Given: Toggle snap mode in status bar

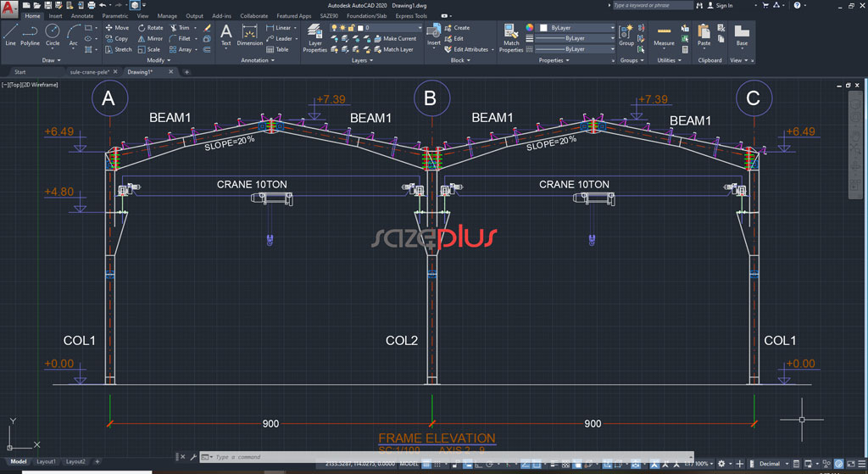Looking at the screenshot, I should (438, 464).
